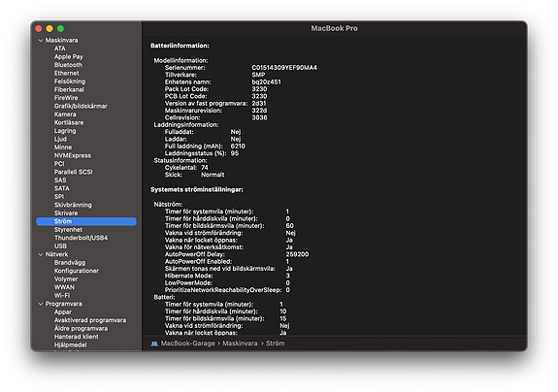The width and height of the screenshot is (558, 392).
Task: Collapse the Maskinvara section
Action: point(41,41)
